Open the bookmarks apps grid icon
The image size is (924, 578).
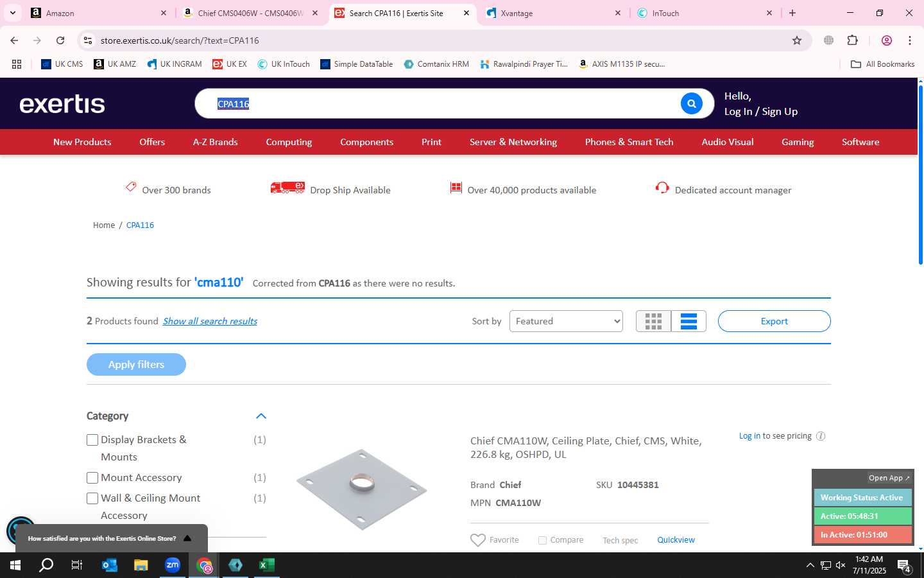point(17,64)
